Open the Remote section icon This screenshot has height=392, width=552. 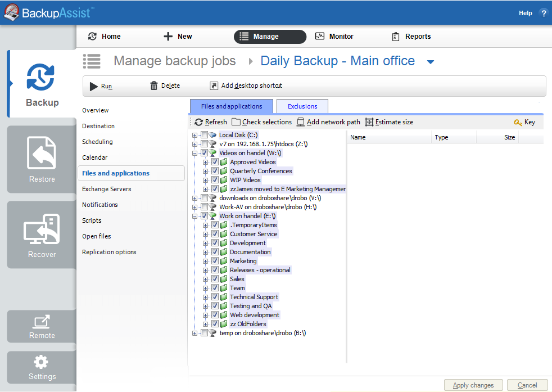[42, 321]
